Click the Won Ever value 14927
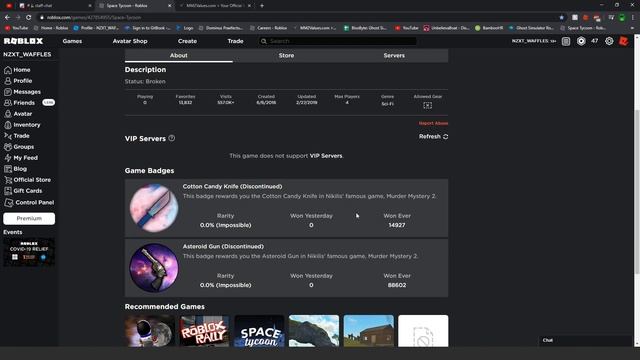The height and width of the screenshot is (360, 640). point(397,225)
